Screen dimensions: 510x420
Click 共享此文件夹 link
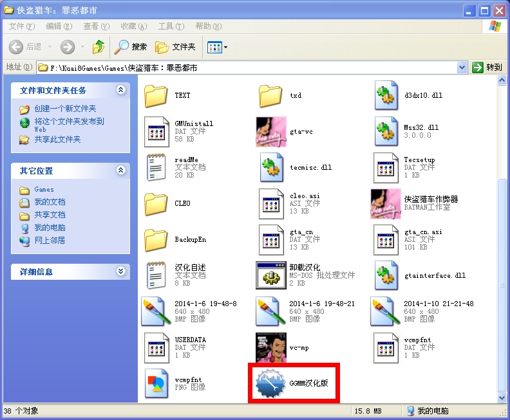click(57, 140)
